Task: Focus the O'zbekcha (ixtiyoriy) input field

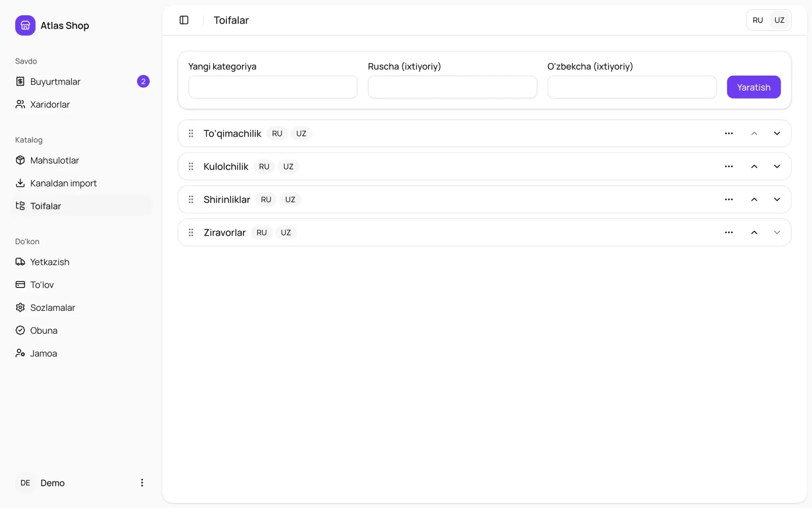Action: (632, 87)
